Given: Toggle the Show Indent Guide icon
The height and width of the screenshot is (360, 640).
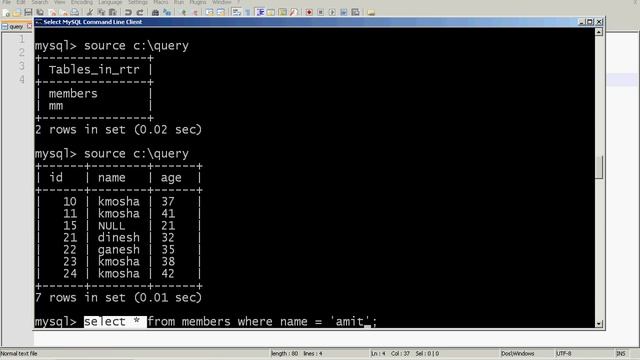Looking at the screenshot, I should tap(260, 12).
